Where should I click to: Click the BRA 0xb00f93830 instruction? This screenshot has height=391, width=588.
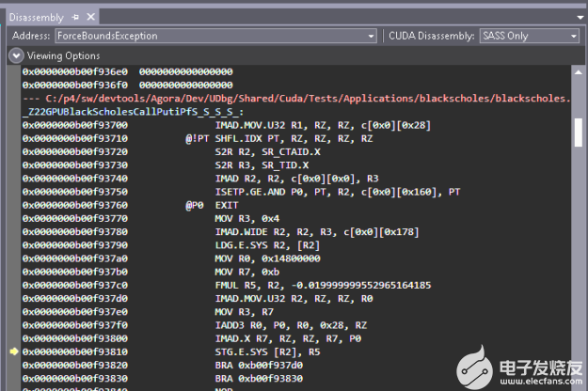pyautogui.click(x=259, y=378)
